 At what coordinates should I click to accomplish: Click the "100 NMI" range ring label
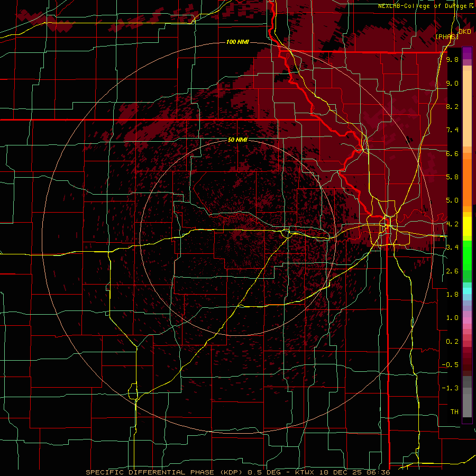click(237, 42)
